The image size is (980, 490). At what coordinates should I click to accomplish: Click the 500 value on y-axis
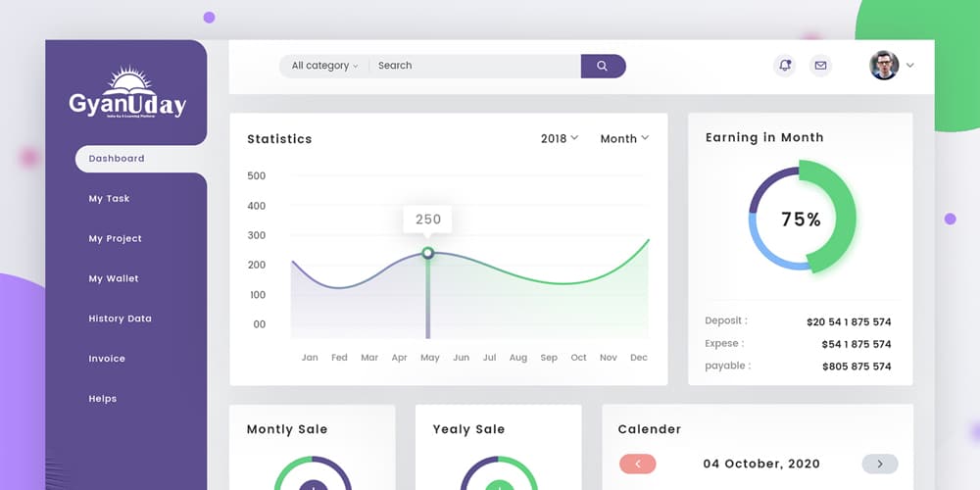(256, 175)
